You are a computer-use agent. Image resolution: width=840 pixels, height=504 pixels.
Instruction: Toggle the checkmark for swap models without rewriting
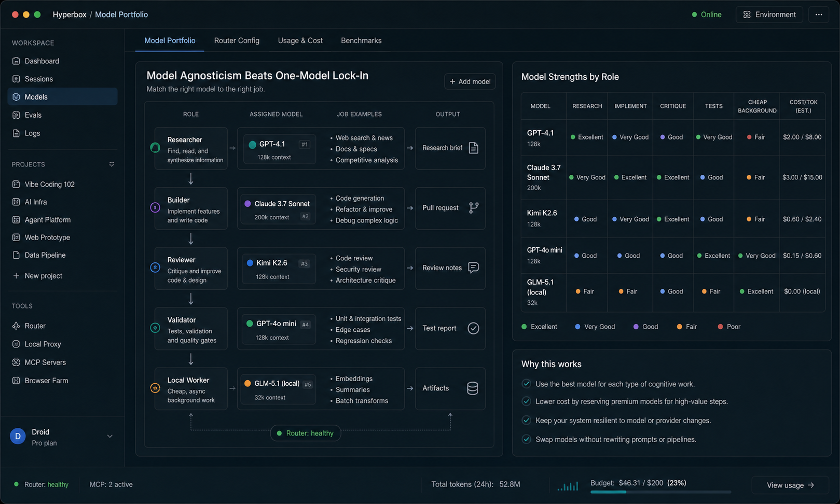(x=526, y=439)
